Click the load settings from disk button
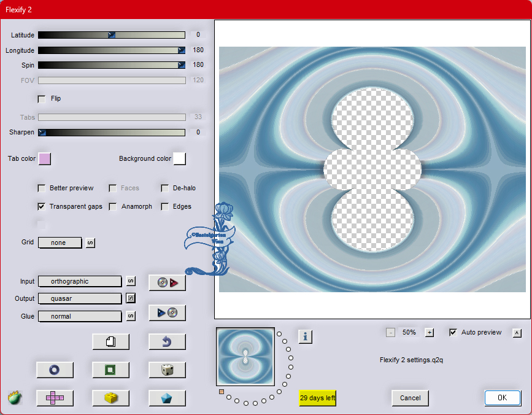 (x=167, y=282)
